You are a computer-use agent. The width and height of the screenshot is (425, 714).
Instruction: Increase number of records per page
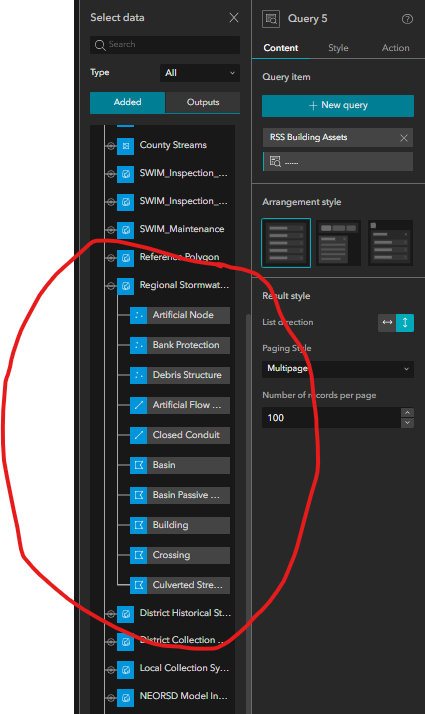(x=407, y=413)
